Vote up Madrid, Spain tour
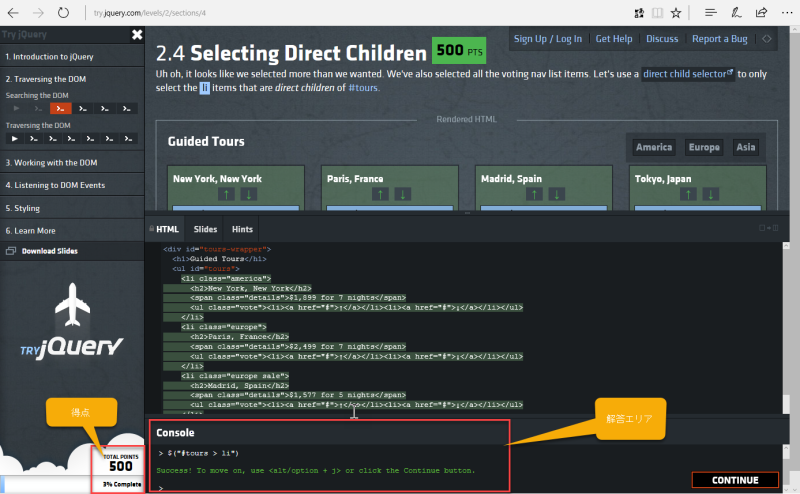Screen dimensions: 800x494 [x=534, y=194]
